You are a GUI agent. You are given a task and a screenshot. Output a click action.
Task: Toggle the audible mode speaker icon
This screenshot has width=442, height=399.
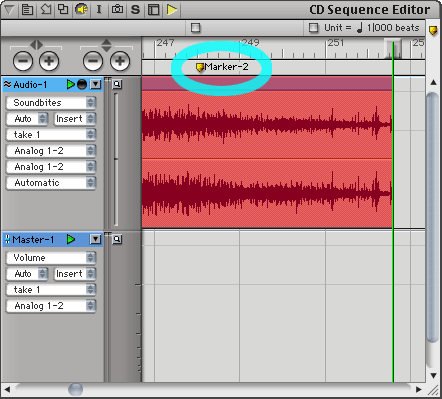click(x=81, y=9)
